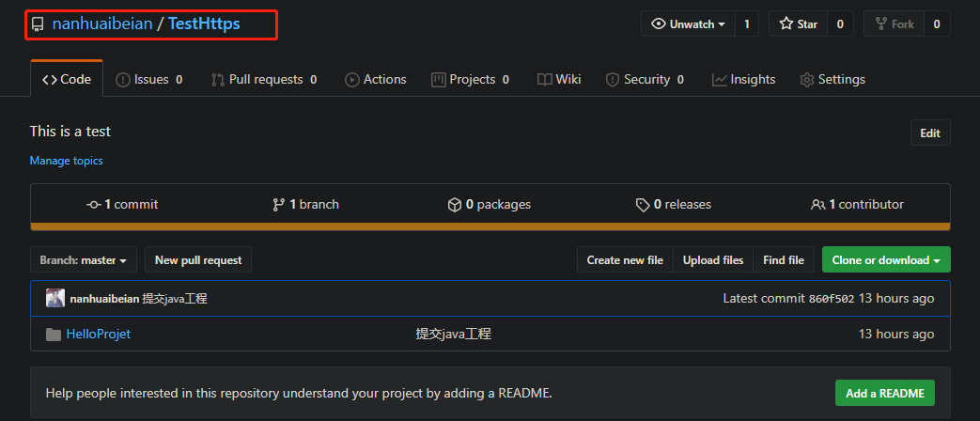Click the eye icon on Unwatch
Image resolution: width=980 pixels, height=421 pixels.
(658, 24)
